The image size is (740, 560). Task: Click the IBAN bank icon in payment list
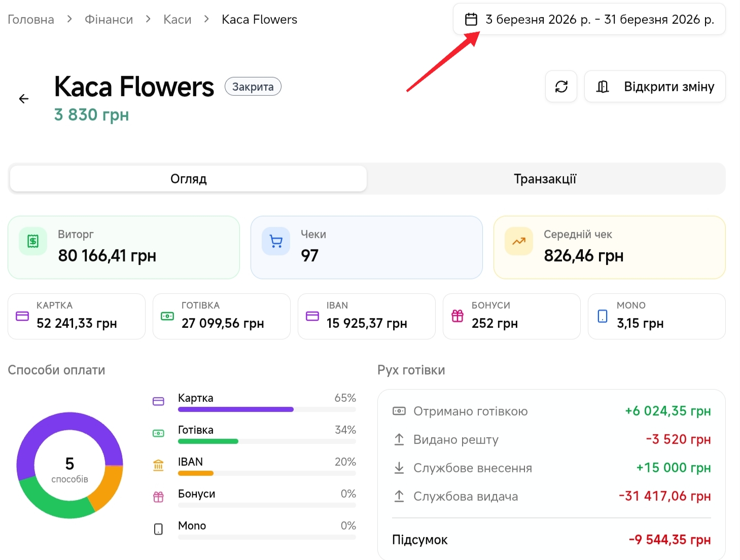tap(158, 465)
